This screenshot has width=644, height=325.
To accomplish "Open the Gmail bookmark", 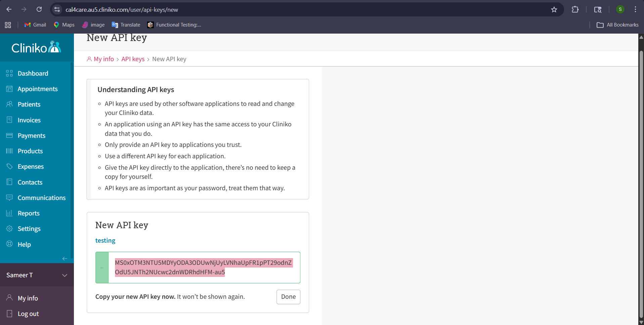I will tap(35, 25).
